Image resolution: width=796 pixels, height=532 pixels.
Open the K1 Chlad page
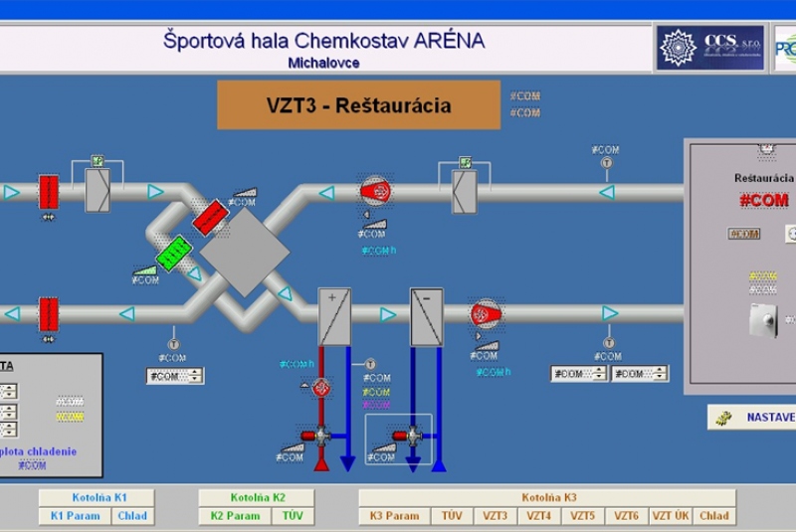132,516
